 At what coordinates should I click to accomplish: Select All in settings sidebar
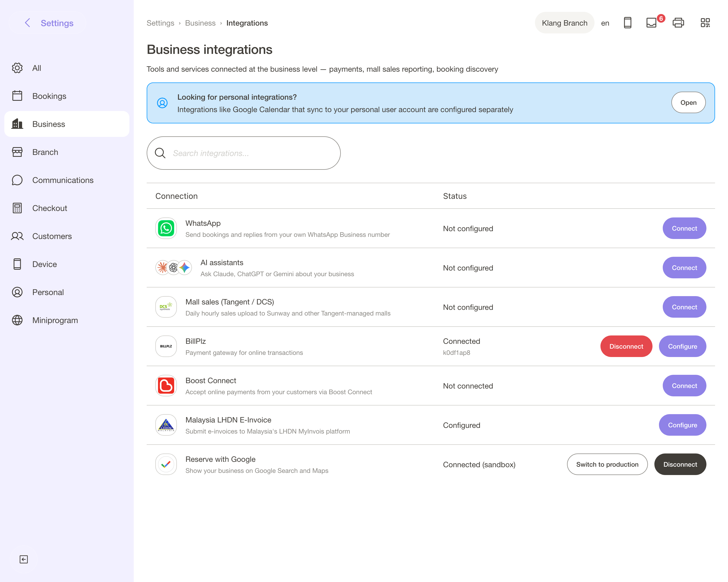coord(67,68)
